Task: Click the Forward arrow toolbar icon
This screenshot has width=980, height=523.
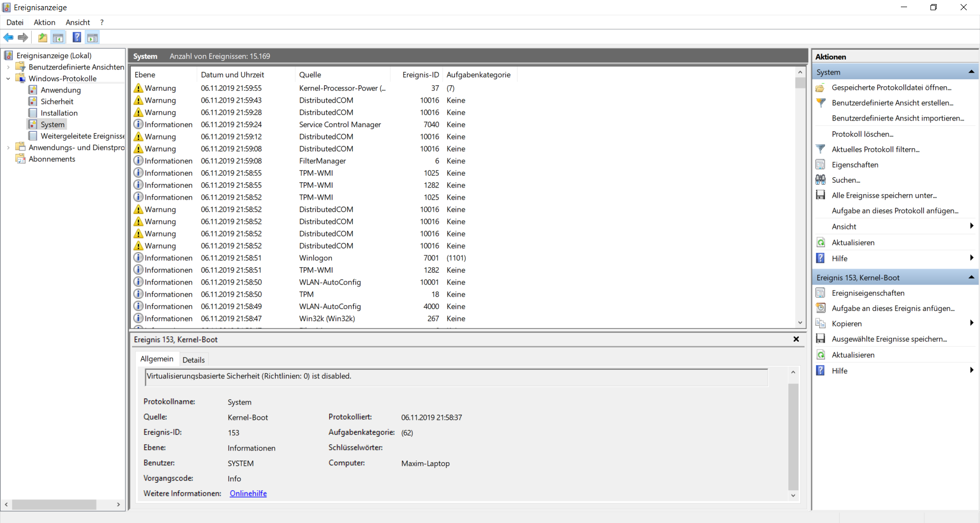Action: 23,37
